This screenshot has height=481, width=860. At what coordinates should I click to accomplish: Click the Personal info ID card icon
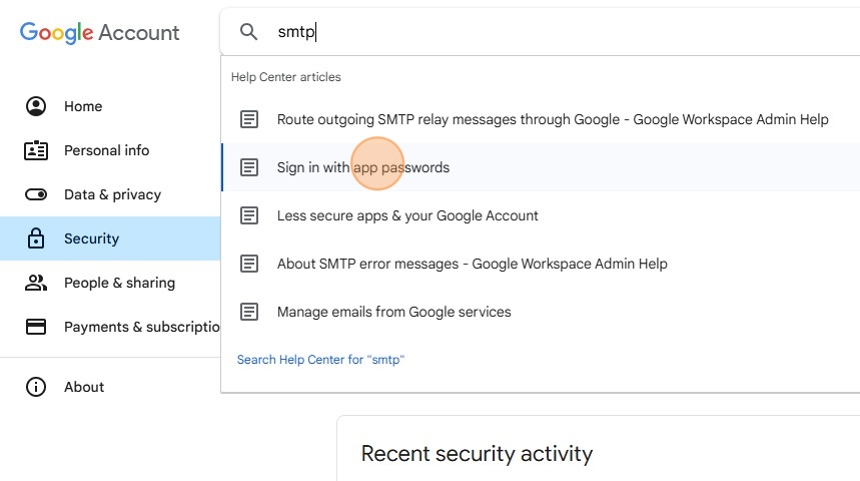click(36, 150)
